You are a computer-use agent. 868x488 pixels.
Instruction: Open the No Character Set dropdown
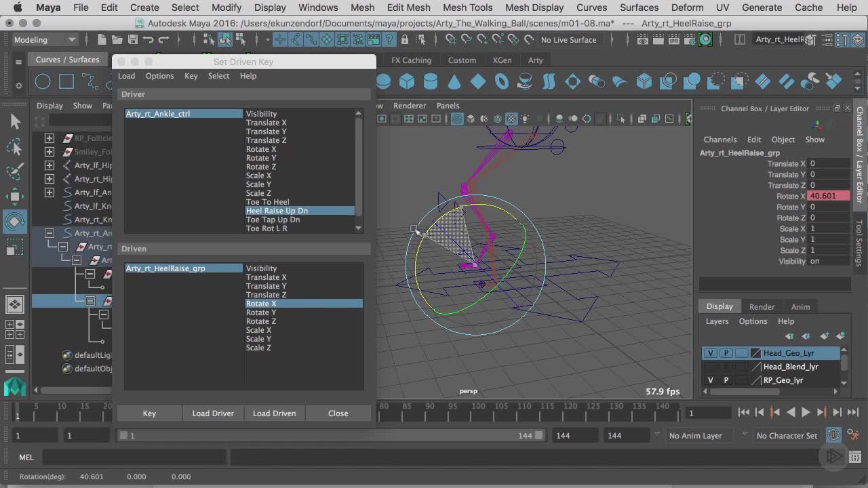[x=787, y=435]
